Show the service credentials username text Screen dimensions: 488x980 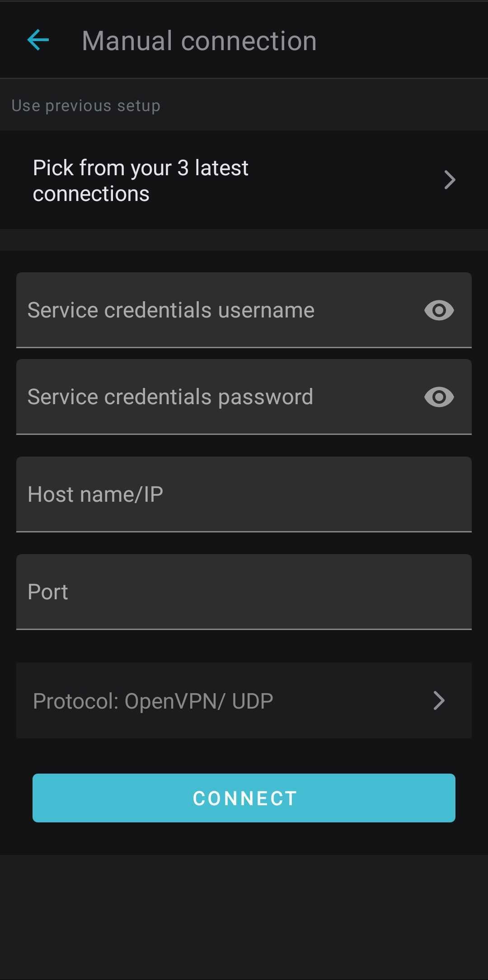click(439, 310)
